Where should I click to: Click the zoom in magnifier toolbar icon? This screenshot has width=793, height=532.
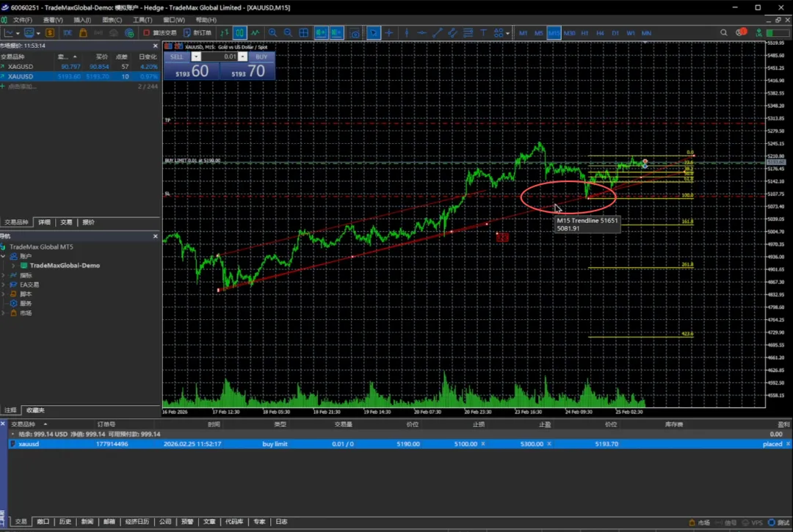272,33
